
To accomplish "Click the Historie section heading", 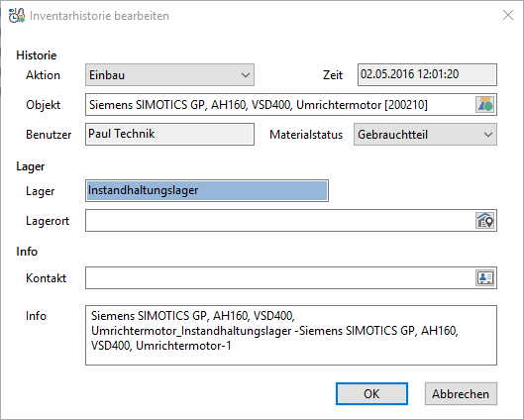I will 37,55.
